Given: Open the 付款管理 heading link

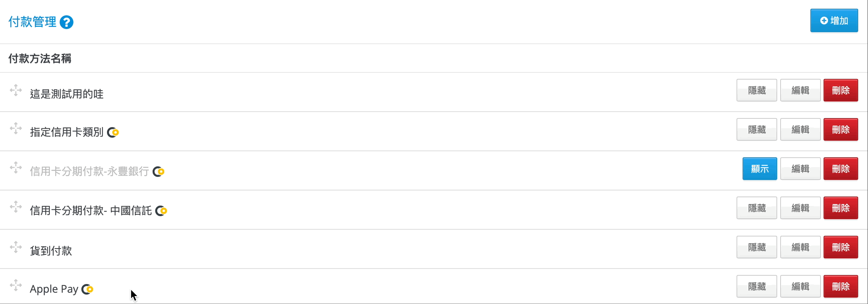Looking at the screenshot, I should pyautogui.click(x=32, y=22).
